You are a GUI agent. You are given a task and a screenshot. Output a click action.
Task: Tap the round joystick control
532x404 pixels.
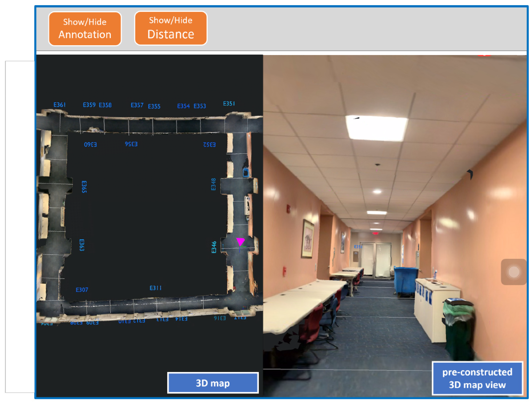pos(513,272)
